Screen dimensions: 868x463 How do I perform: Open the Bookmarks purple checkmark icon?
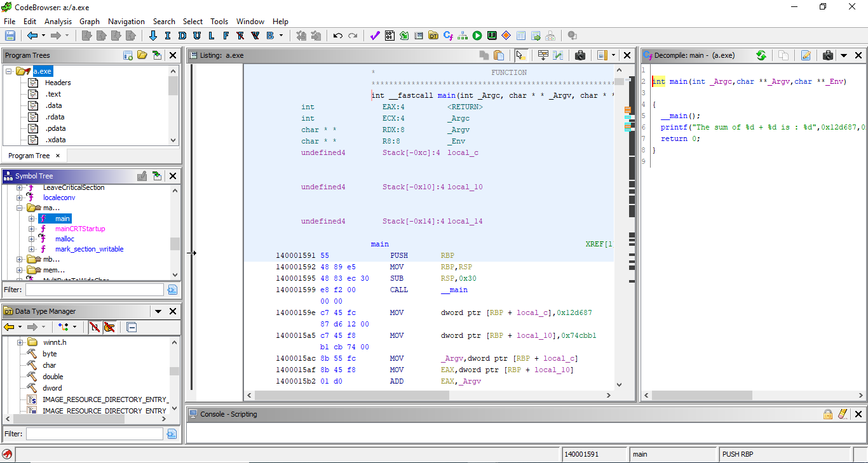375,36
